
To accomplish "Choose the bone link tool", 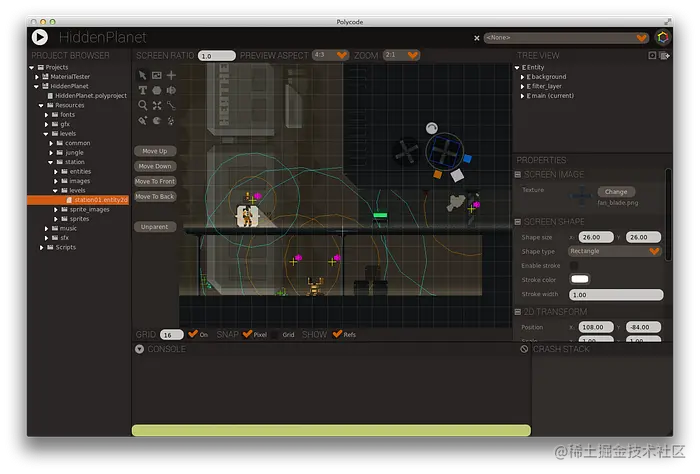I will coord(171,105).
